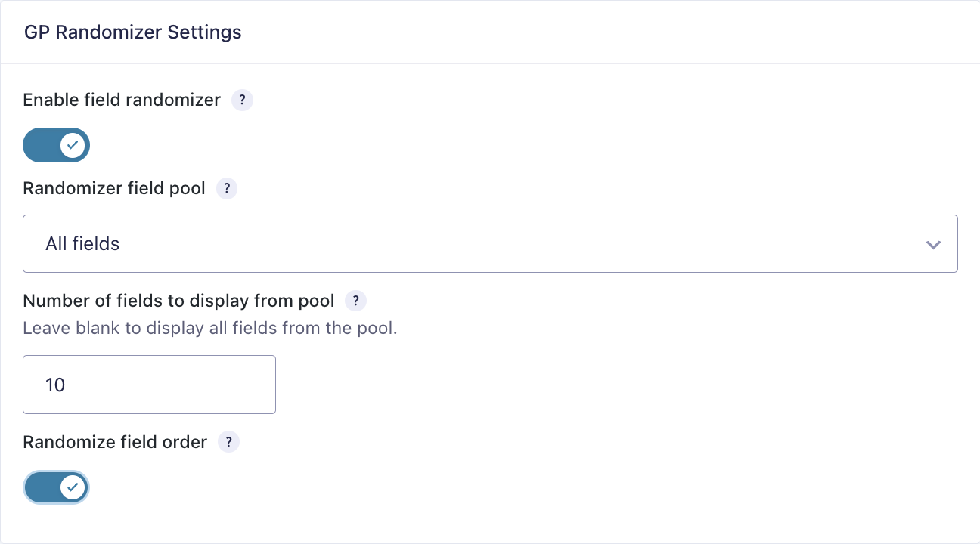Click checkmark knob on Randomize field order switch
980x544 pixels.
click(x=73, y=487)
